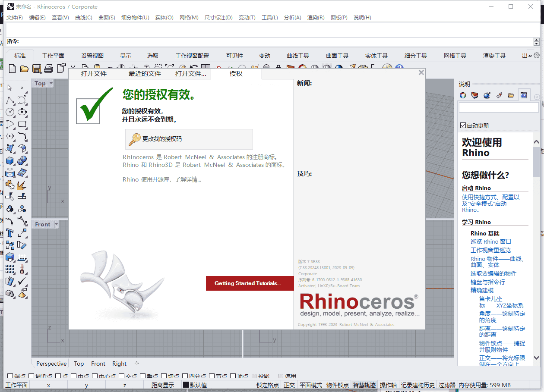Enable the 端点 object snap checkbox
The height and width of the screenshot is (392, 544).
point(9,375)
